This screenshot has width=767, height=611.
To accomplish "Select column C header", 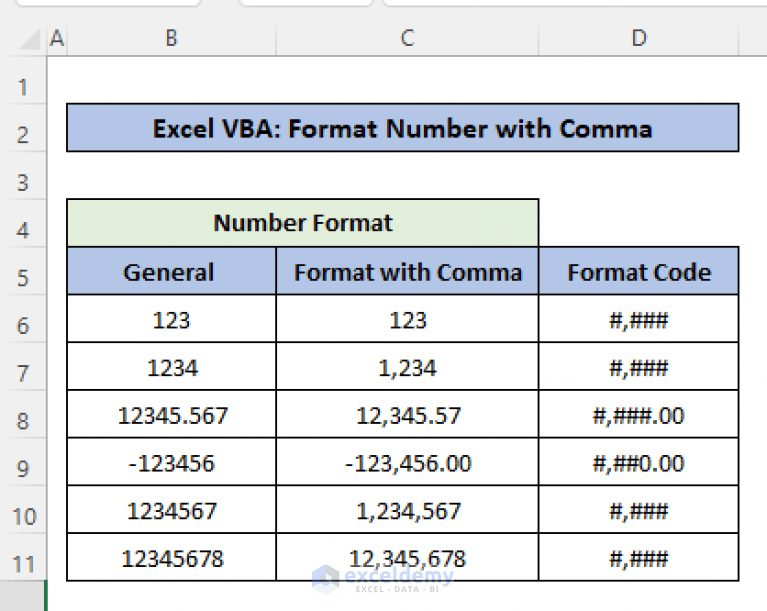I will (x=407, y=38).
